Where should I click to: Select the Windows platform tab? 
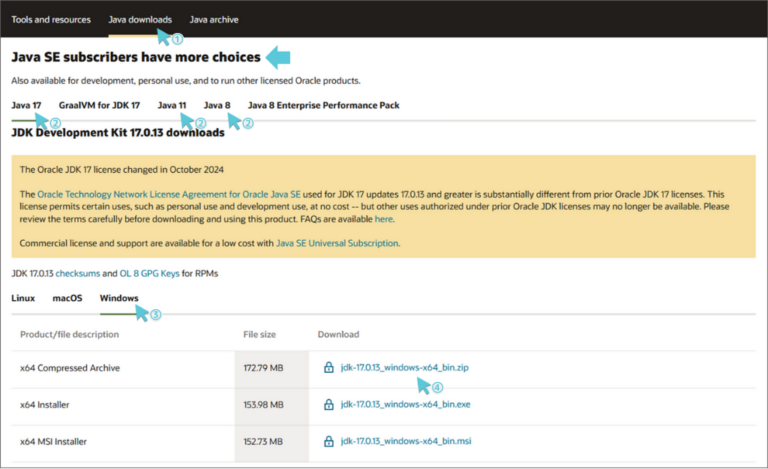coord(119,298)
